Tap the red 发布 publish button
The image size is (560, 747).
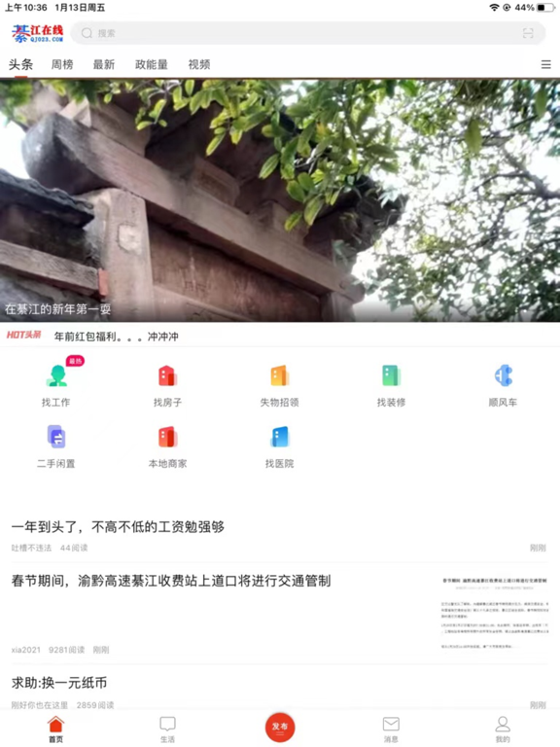click(280, 728)
